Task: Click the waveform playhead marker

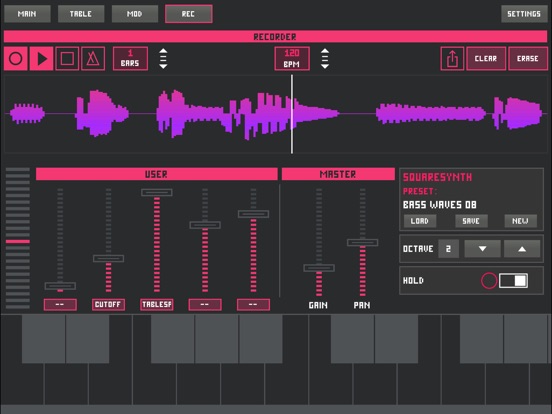Action: (x=292, y=114)
